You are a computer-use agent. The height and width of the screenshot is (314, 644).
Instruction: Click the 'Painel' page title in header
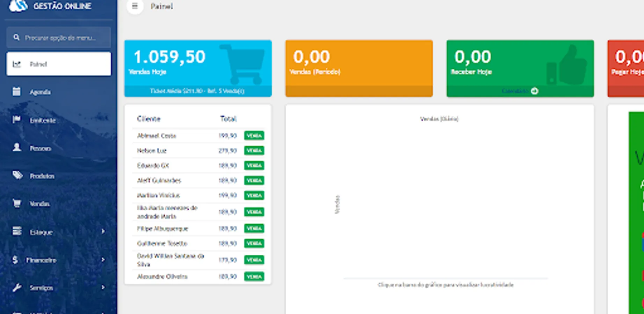pyautogui.click(x=162, y=6)
